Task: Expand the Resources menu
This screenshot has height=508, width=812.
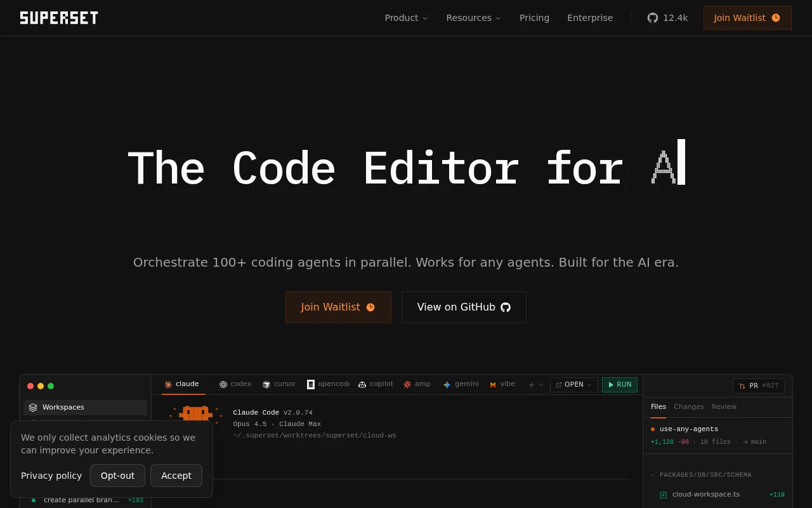Action: [473, 18]
